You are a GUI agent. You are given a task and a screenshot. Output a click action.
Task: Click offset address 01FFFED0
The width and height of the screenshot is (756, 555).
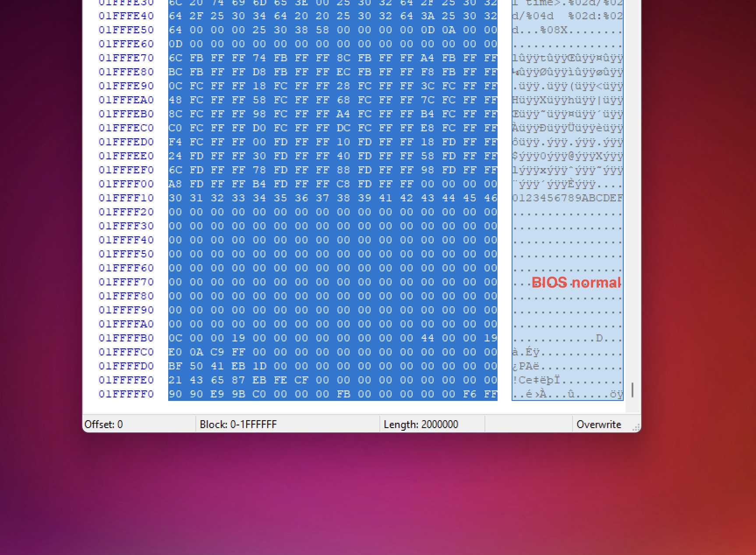[126, 142]
